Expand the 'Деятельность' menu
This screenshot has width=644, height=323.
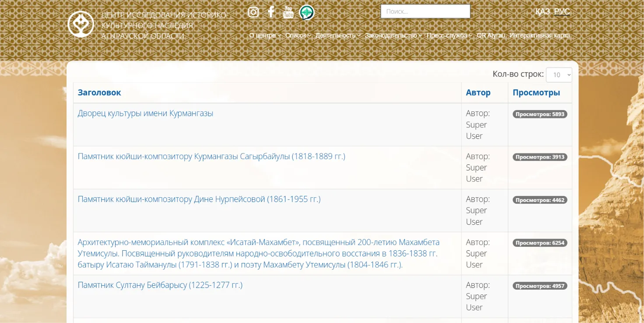[338, 35]
